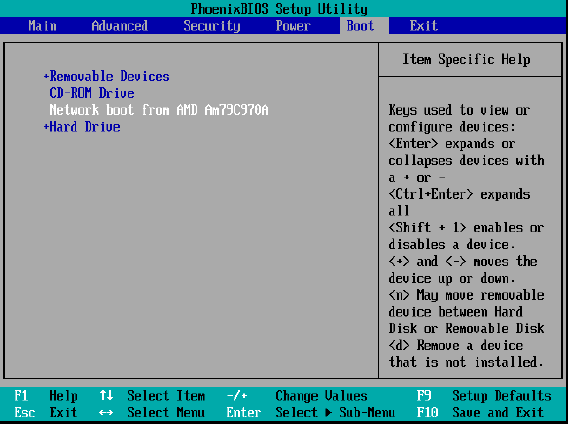
Task: Click the Esc key label
Action: click(25, 412)
